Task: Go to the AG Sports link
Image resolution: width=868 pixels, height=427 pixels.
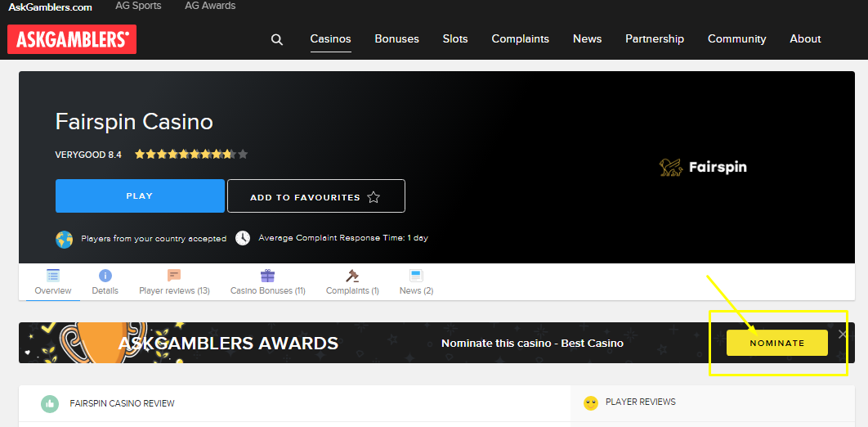Action: pos(138,6)
